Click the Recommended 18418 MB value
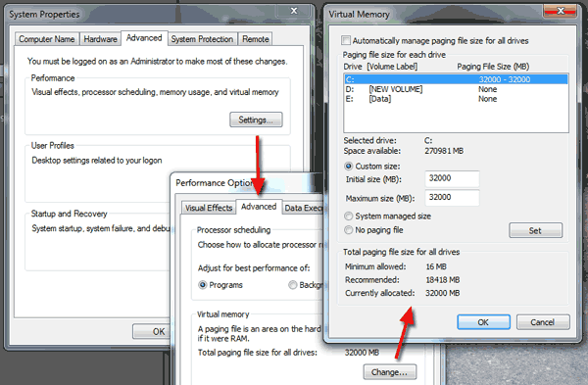Viewport: 588px width, 385px height. [443, 280]
